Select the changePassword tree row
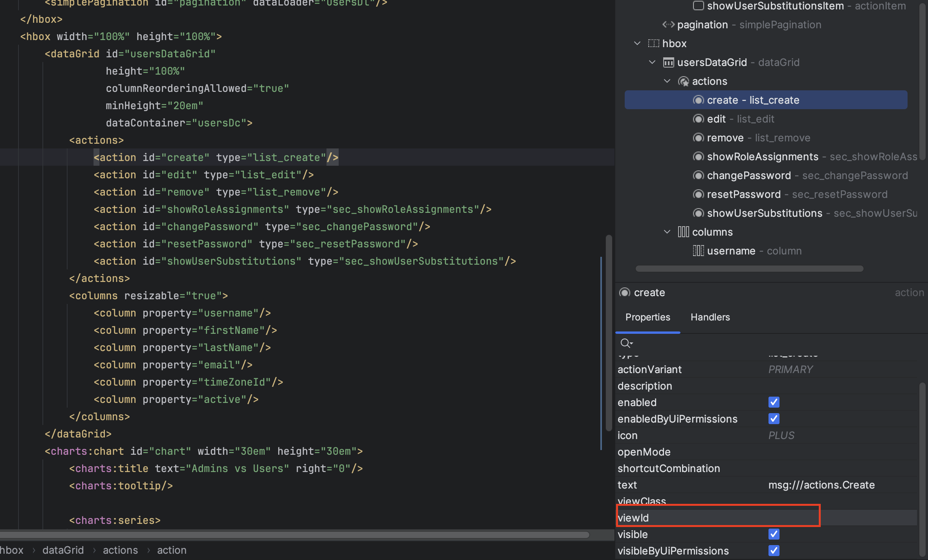The height and width of the screenshot is (560, 928). [766, 175]
